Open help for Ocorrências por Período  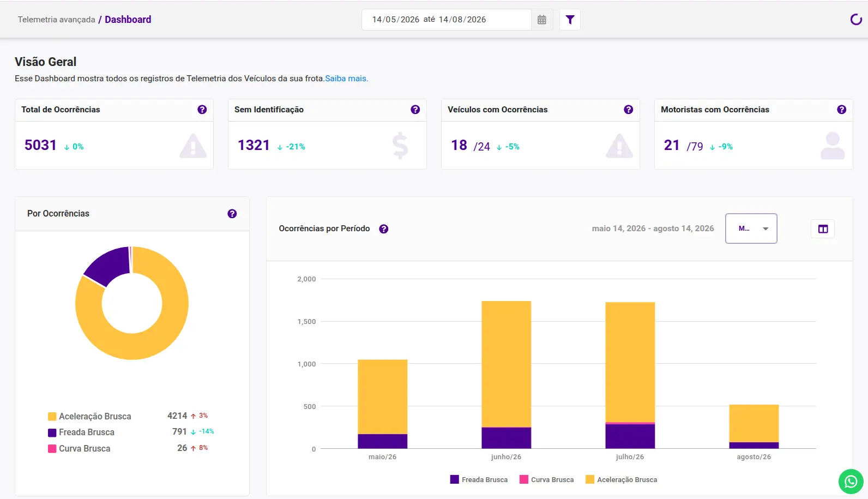384,229
